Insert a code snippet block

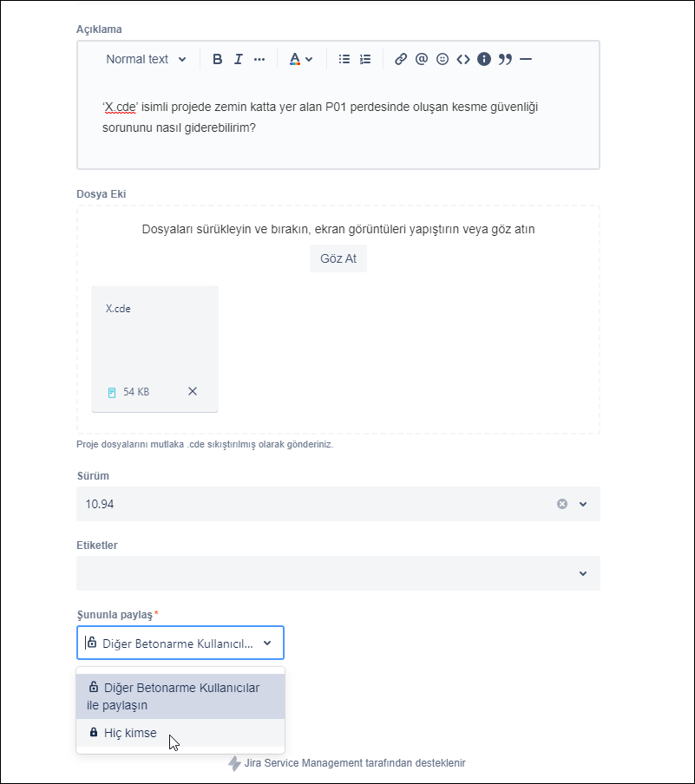click(463, 59)
